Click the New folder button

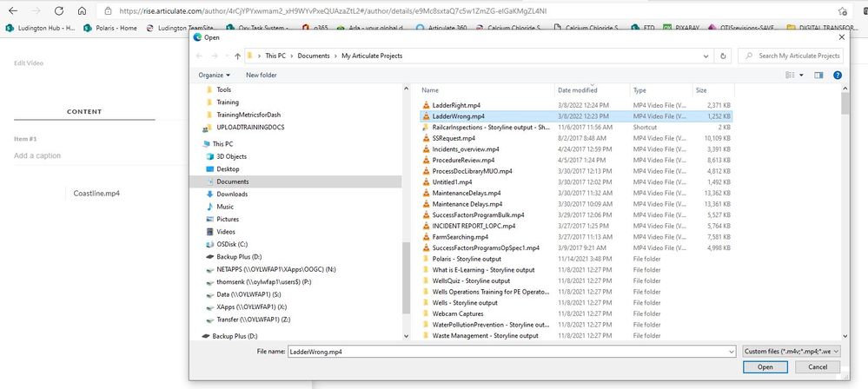pyautogui.click(x=261, y=76)
